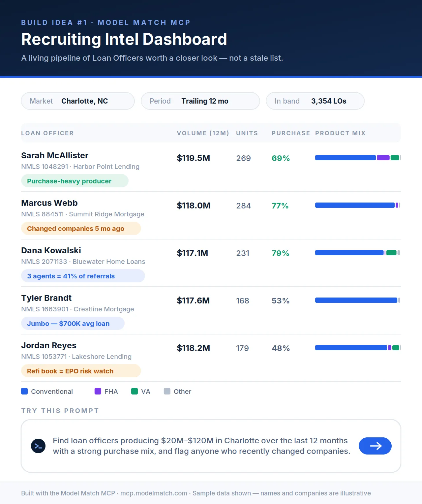Viewport: 422px width, 504px height.
Task: Click Tyler Brandt's product mix bar
Action: (358, 300)
